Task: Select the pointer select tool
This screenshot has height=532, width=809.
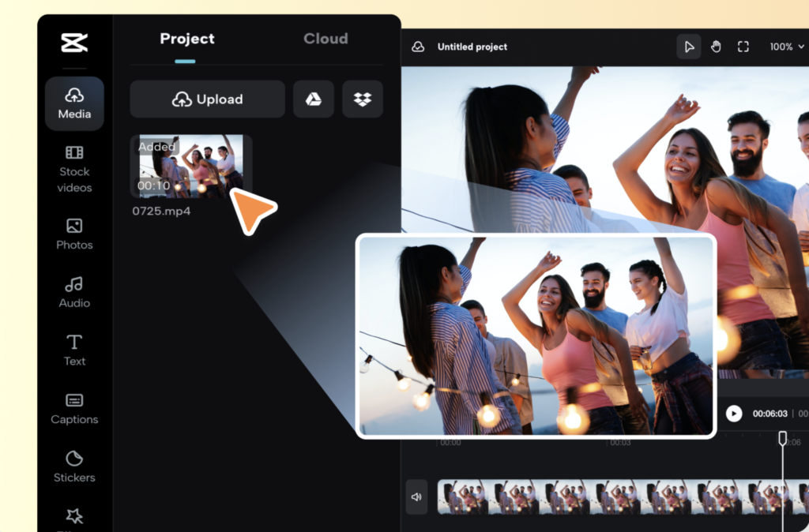Action: [x=689, y=47]
